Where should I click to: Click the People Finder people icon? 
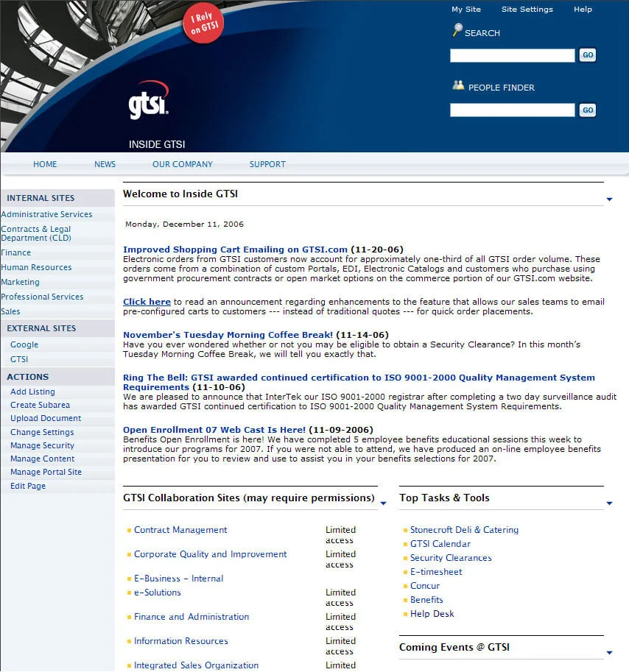click(x=458, y=85)
